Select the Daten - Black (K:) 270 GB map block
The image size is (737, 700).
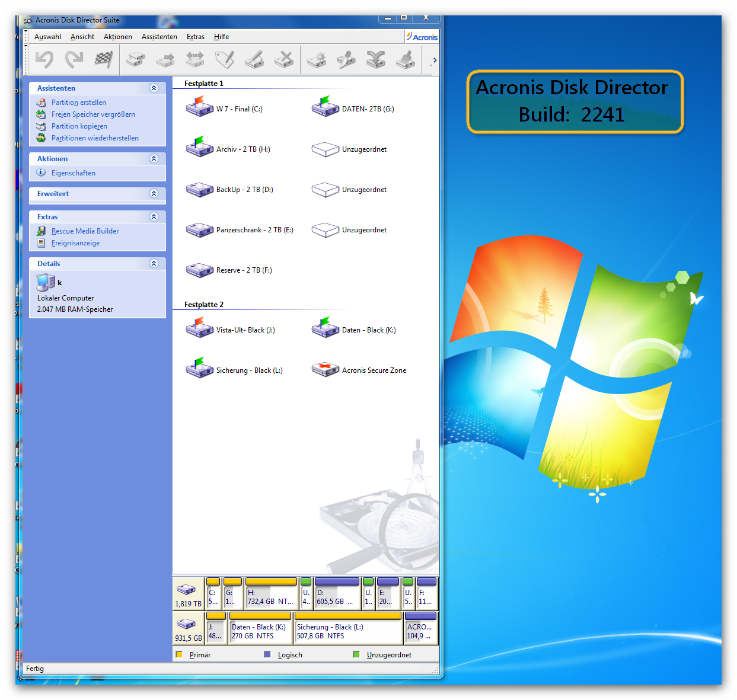coord(261,628)
